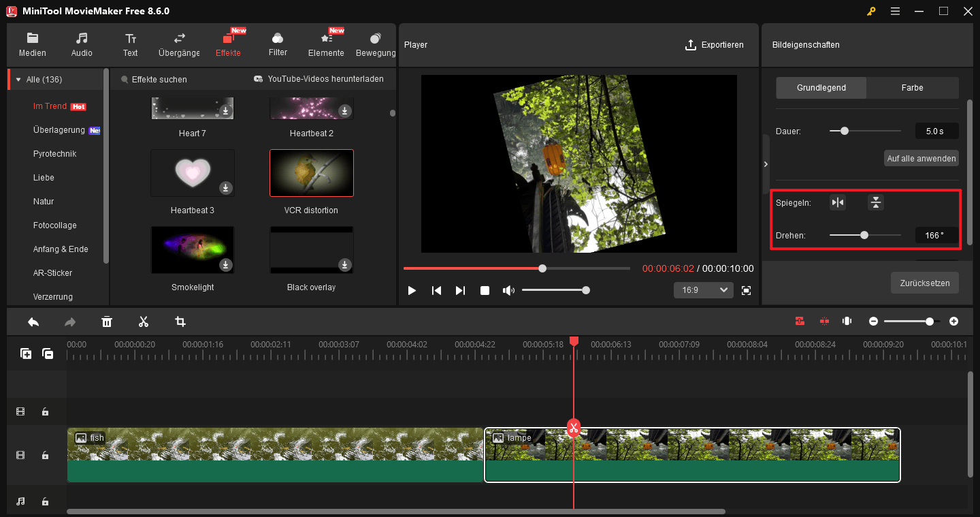This screenshot has height=517, width=980.
Task: Select the split (scissors) tool
Action: (x=143, y=321)
